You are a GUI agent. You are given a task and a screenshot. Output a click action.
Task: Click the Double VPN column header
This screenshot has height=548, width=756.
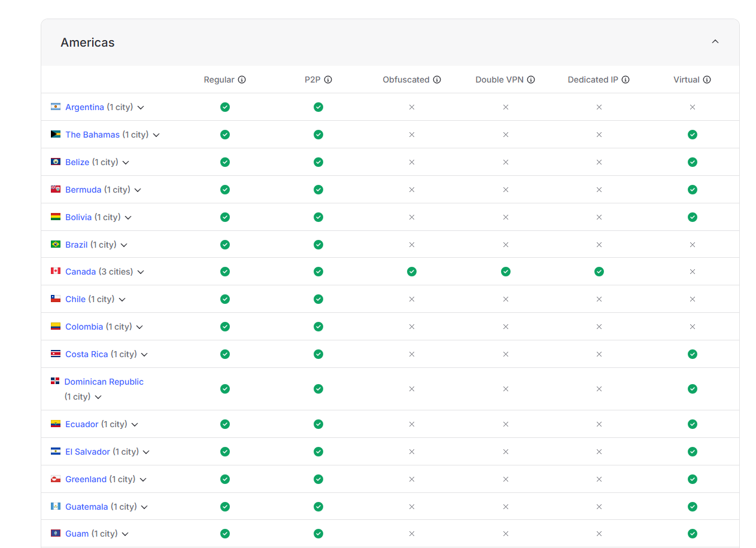pos(500,80)
